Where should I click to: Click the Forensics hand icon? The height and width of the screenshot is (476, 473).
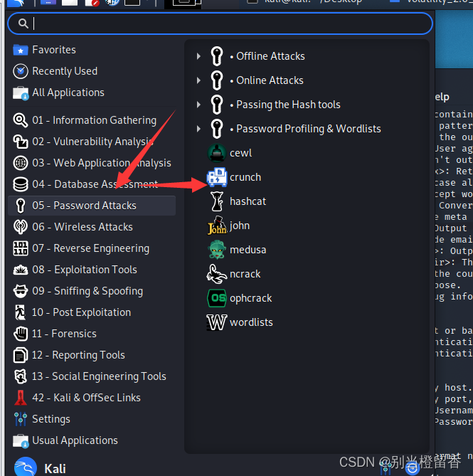coord(21,334)
